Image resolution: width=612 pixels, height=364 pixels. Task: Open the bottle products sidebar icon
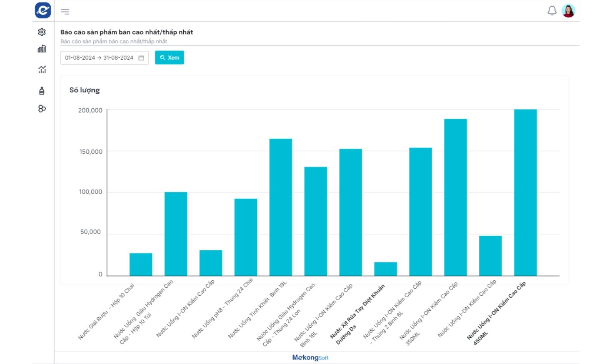(42, 91)
